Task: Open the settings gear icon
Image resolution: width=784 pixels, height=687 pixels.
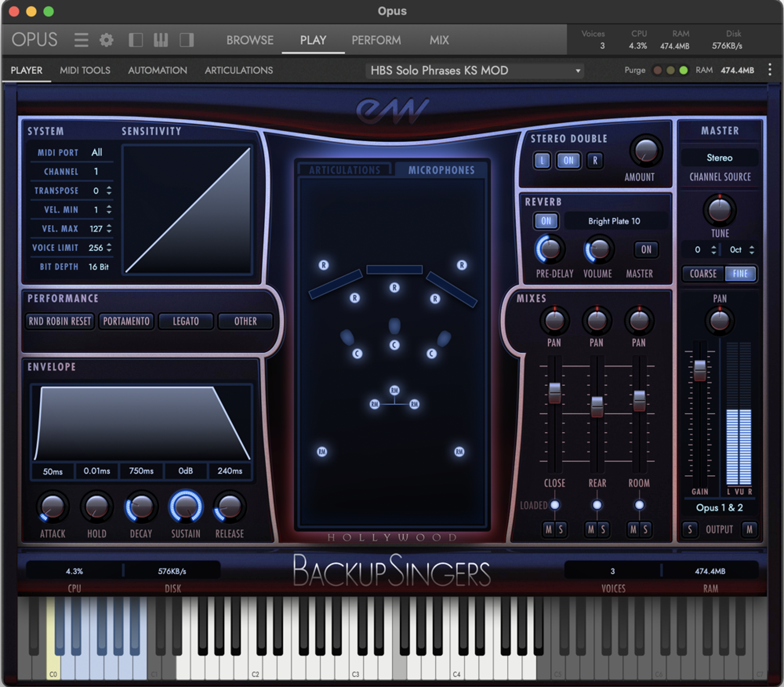Action: [x=107, y=39]
